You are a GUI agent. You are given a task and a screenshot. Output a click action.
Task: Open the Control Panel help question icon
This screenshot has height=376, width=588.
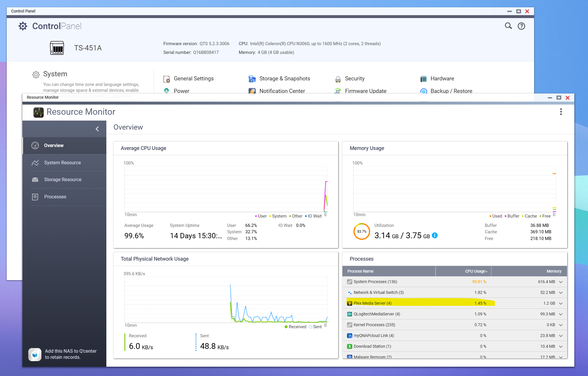pos(521,26)
